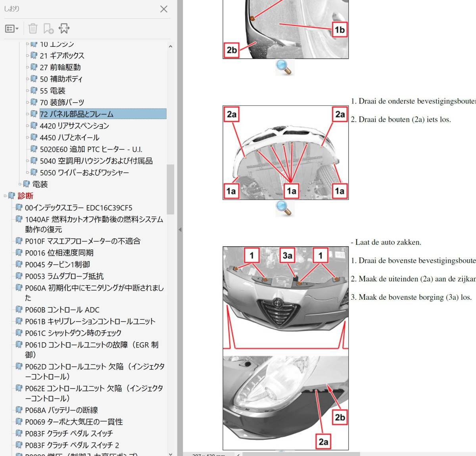Go to 5050 ワイパーおよびワッシャー bookmark
This screenshot has height=456, width=476.
click(x=84, y=172)
